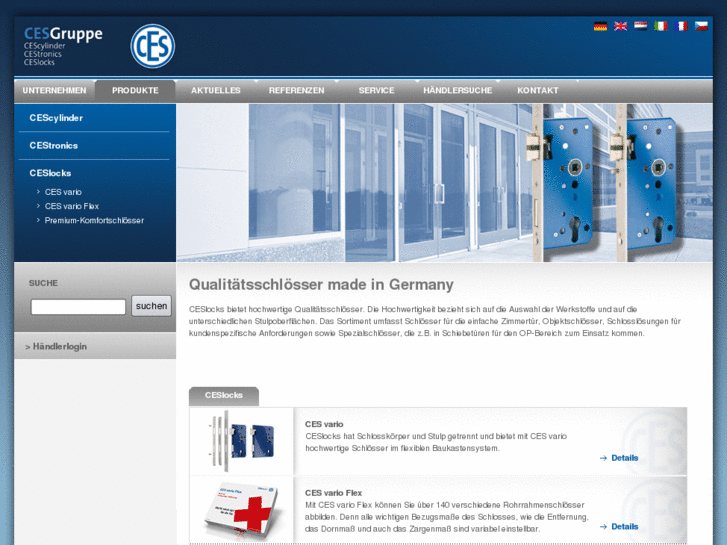Click the blue locks banner image
727x545 pixels.
pyautogui.click(x=445, y=183)
